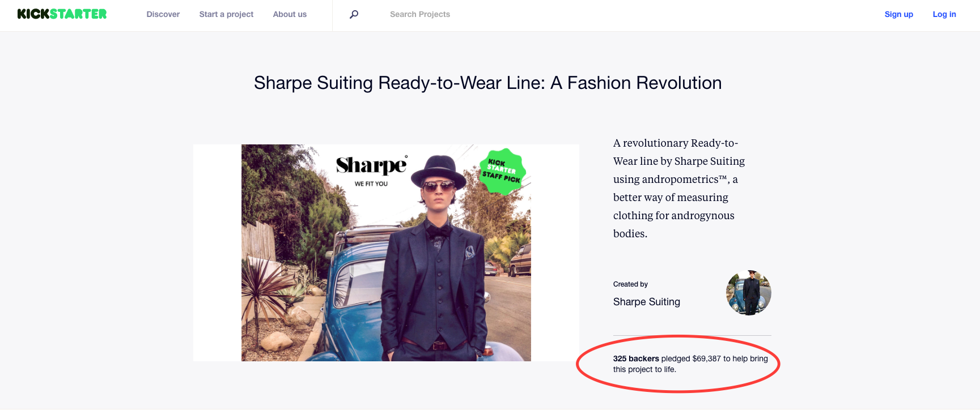Click the project title heading
Image resolution: width=980 pixels, height=410 pixels.
(488, 83)
